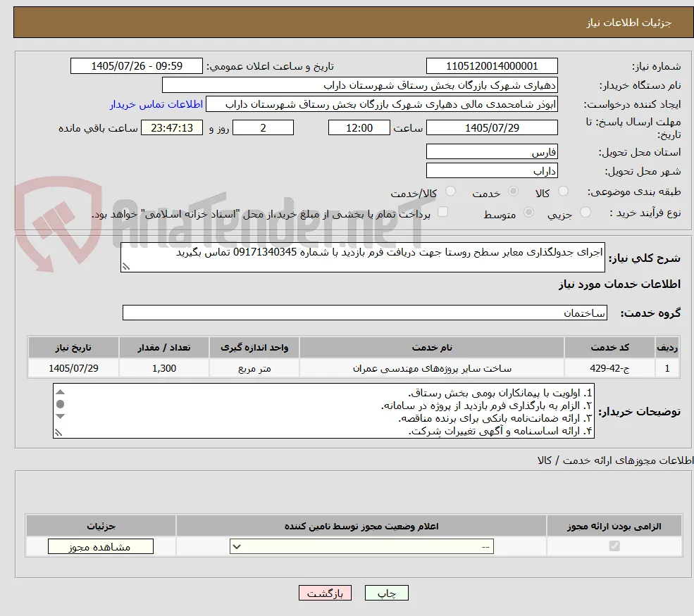Click the اطلاعات خدمات مورد نیاز heading
Viewport: 694px width, 616px height.
(619, 284)
